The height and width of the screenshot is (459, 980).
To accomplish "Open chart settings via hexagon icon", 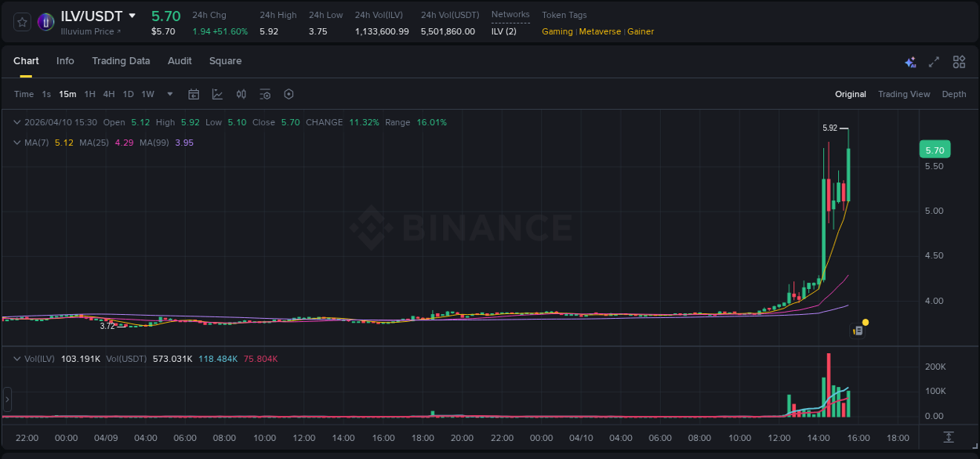I will [289, 94].
